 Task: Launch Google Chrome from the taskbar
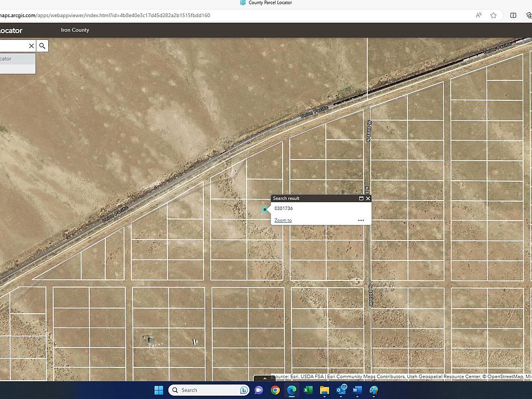[x=275, y=390]
